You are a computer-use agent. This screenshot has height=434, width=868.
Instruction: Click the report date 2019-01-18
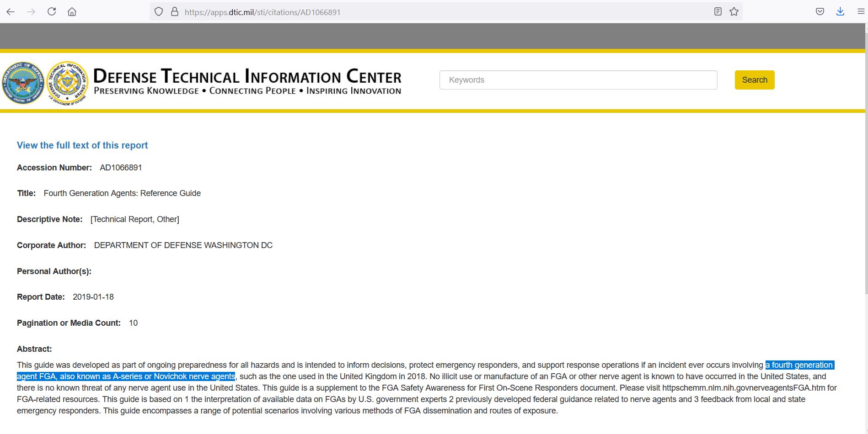click(93, 297)
